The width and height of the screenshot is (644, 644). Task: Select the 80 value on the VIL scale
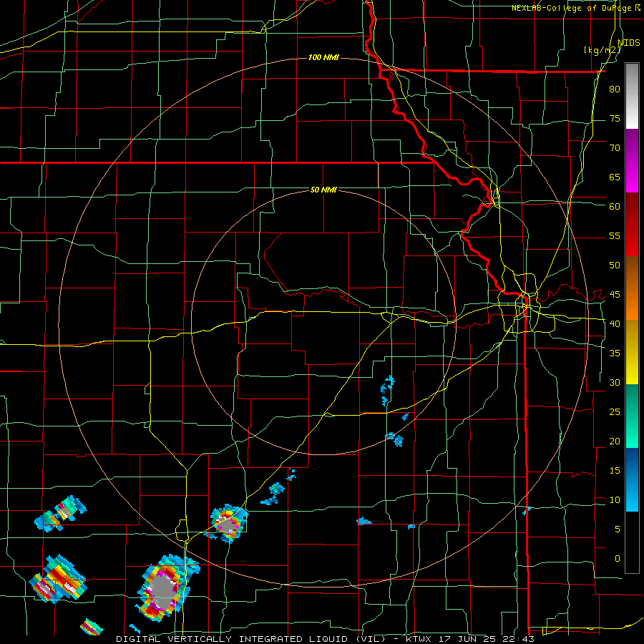[615, 89]
